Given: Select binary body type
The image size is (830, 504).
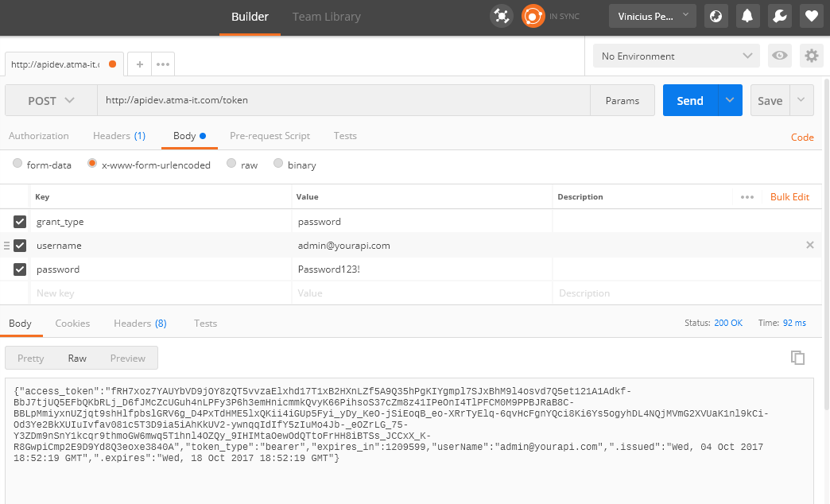Looking at the screenshot, I should click(x=278, y=163).
